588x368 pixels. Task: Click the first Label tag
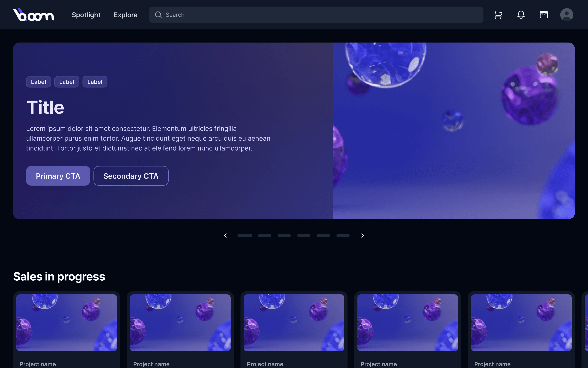click(38, 82)
